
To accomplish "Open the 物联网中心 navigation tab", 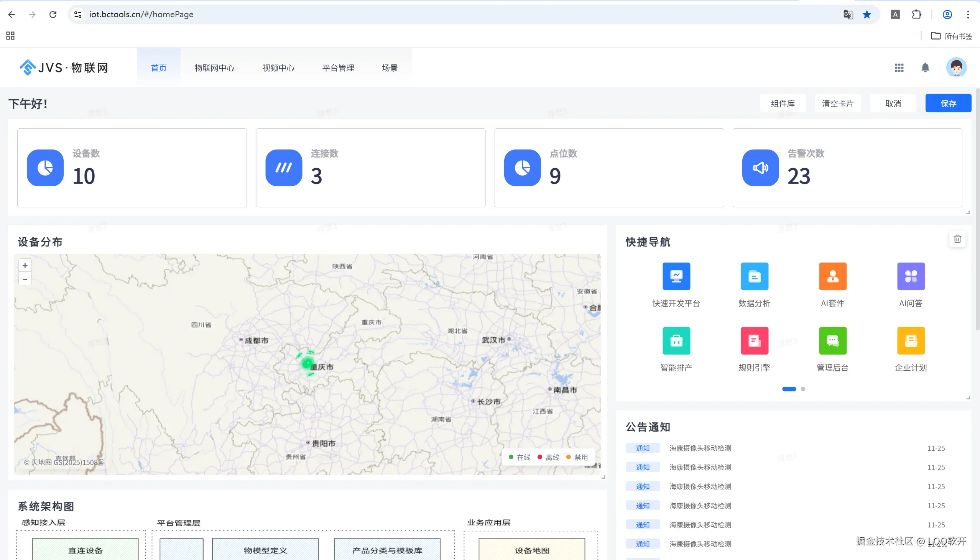I will [x=214, y=68].
